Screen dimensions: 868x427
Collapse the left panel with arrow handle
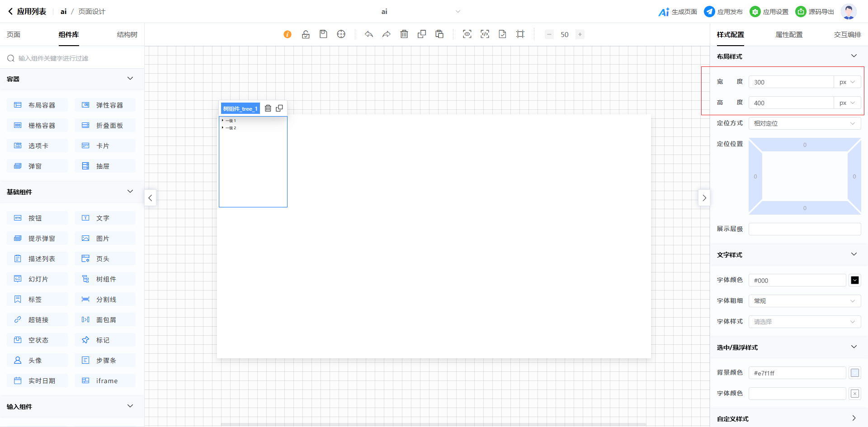click(x=150, y=198)
